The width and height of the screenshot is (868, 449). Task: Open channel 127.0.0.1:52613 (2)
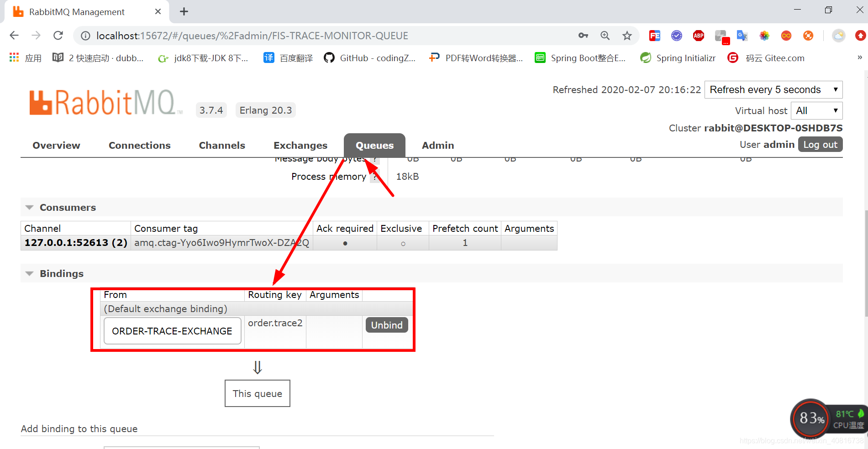click(76, 242)
